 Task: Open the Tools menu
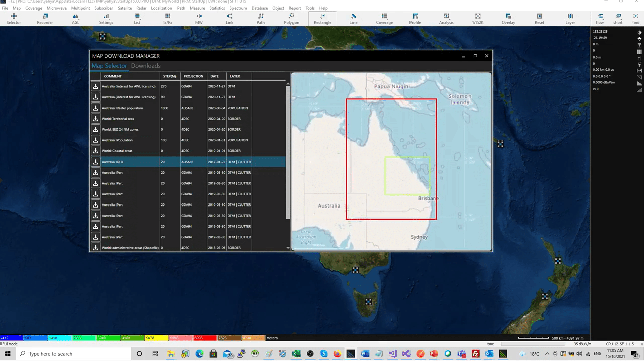tap(309, 8)
